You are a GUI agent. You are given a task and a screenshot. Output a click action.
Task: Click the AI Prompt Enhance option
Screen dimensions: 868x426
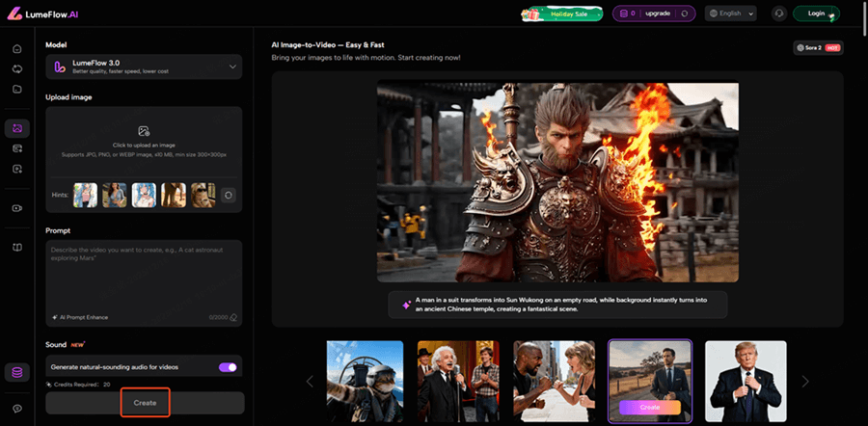click(83, 317)
